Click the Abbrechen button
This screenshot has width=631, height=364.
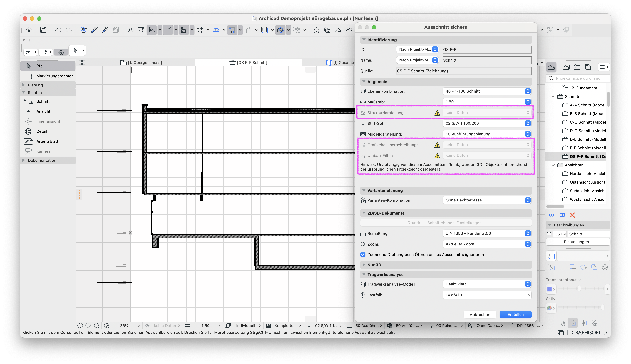click(x=480, y=315)
